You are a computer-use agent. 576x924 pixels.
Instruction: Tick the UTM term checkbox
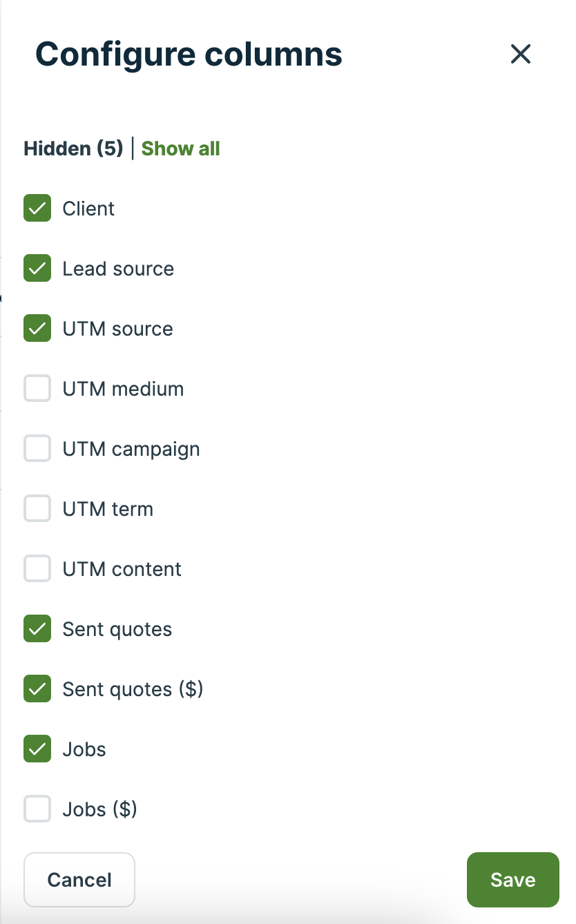[37, 509]
